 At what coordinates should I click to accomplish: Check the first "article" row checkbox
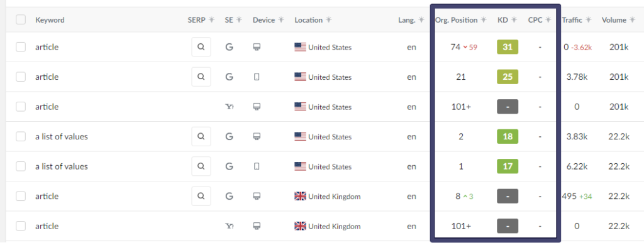coord(21,47)
